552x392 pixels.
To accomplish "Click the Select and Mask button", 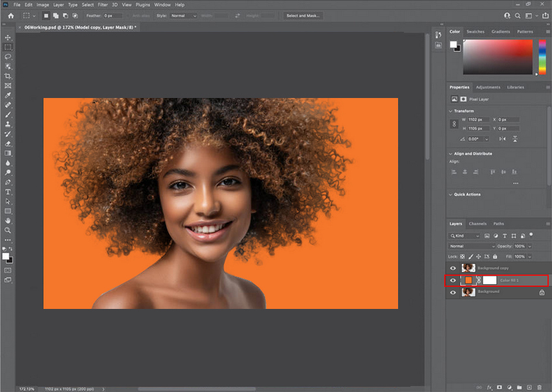I will coord(303,16).
